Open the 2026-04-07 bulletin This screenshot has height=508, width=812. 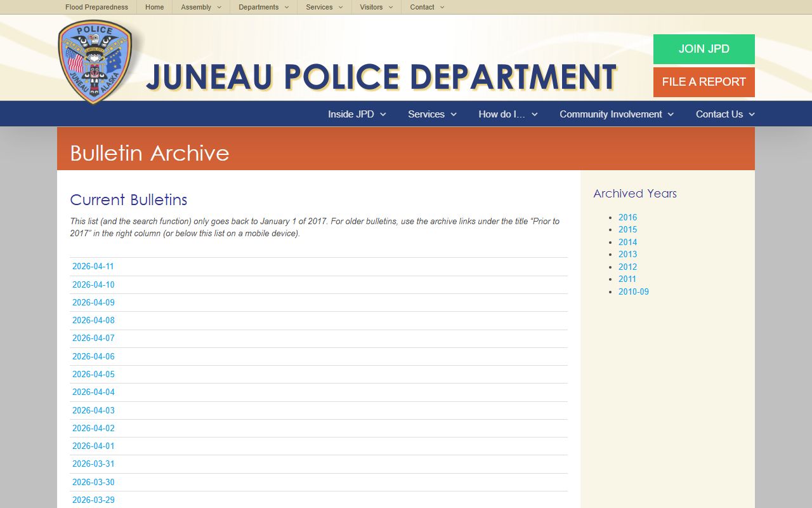tap(93, 338)
